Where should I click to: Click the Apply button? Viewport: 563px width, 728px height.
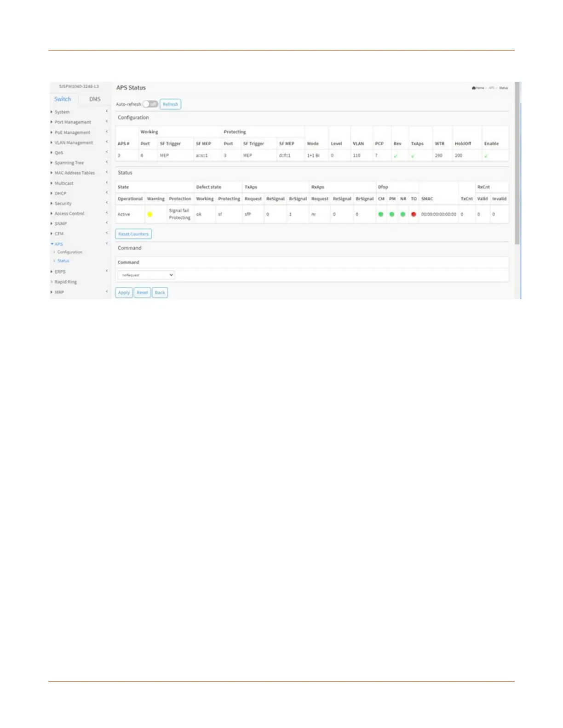tap(124, 293)
